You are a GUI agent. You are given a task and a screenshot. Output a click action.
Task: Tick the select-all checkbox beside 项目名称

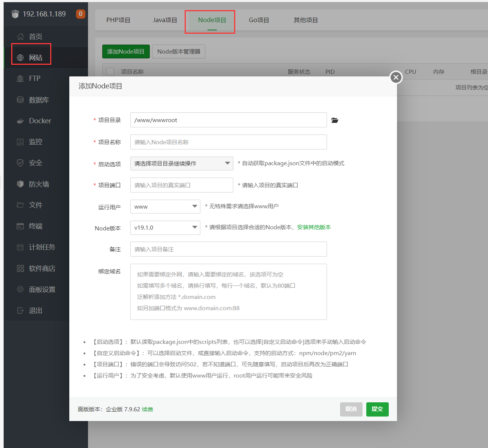coord(110,72)
